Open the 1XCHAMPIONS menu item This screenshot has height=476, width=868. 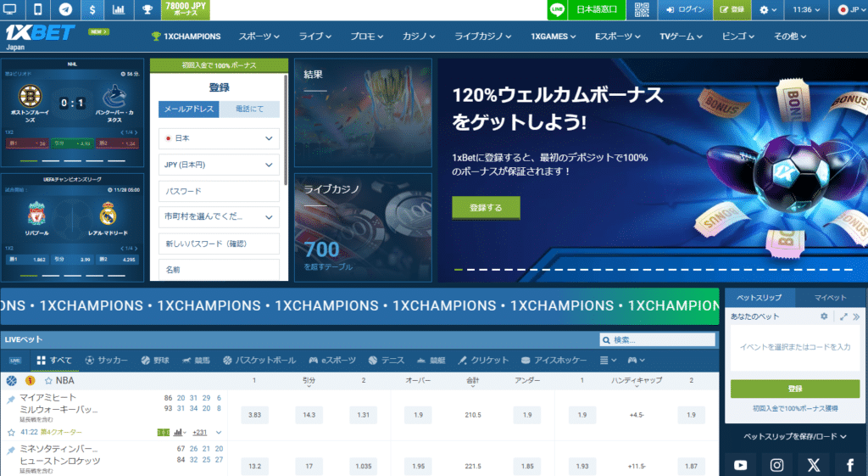pyautogui.click(x=186, y=36)
